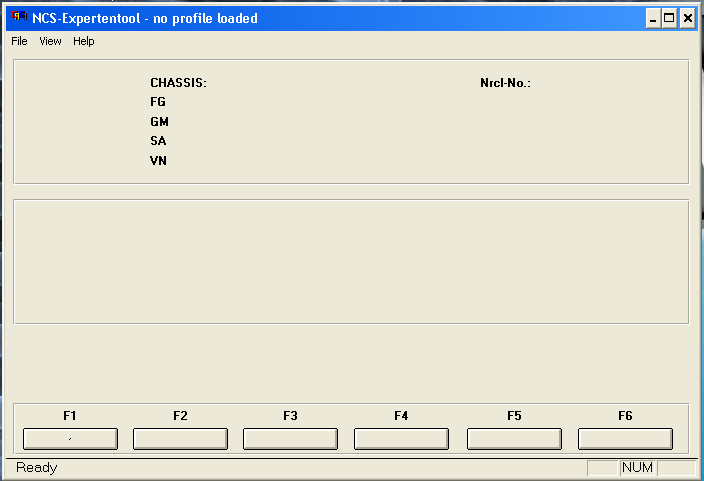Click the GM label
The width and height of the screenshot is (704, 481).
(159, 122)
